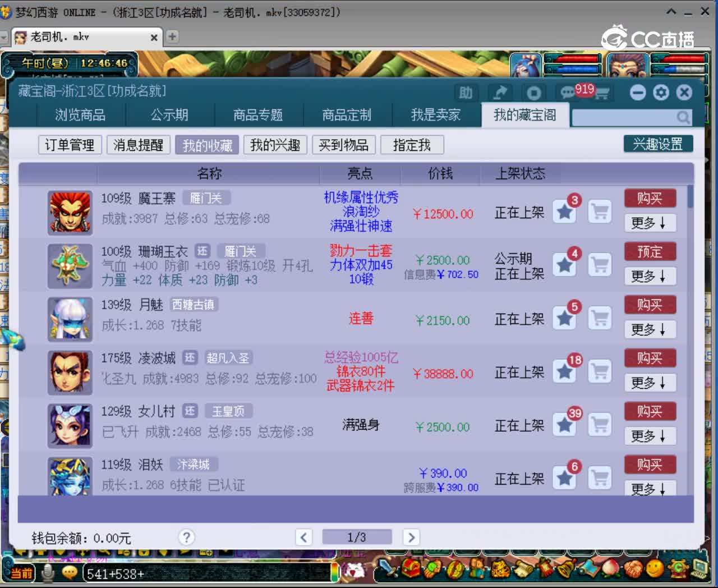Open 订单管理 sub-tab
This screenshot has width=718, height=588.
(70, 145)
